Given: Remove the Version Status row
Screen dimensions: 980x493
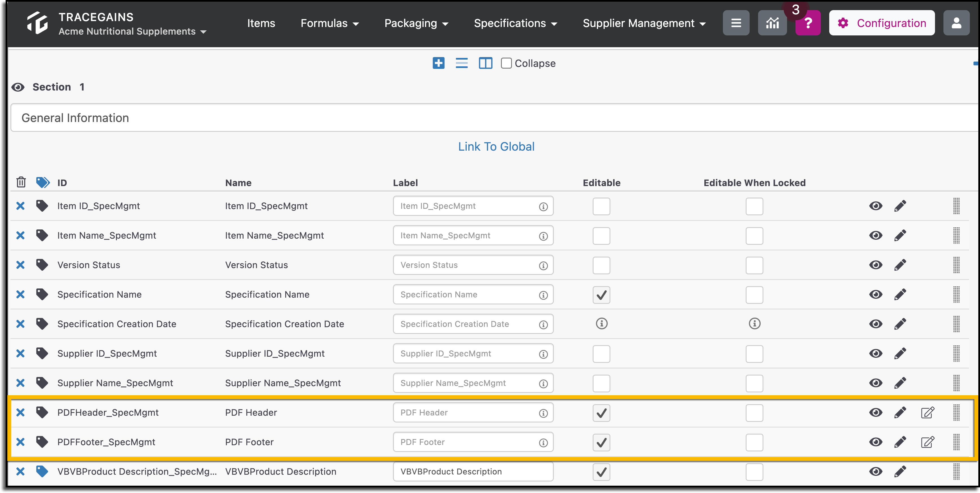Looking at the screenshot, I should click(x=20, y=265).
